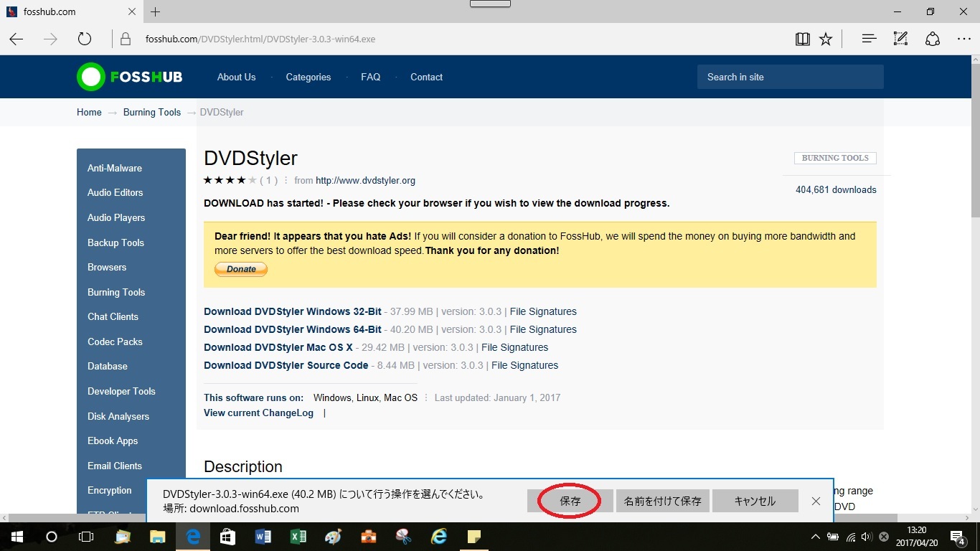Open Email Clients category
The height and width of the screenshot is (551, 980).
(x=115, y=466)
